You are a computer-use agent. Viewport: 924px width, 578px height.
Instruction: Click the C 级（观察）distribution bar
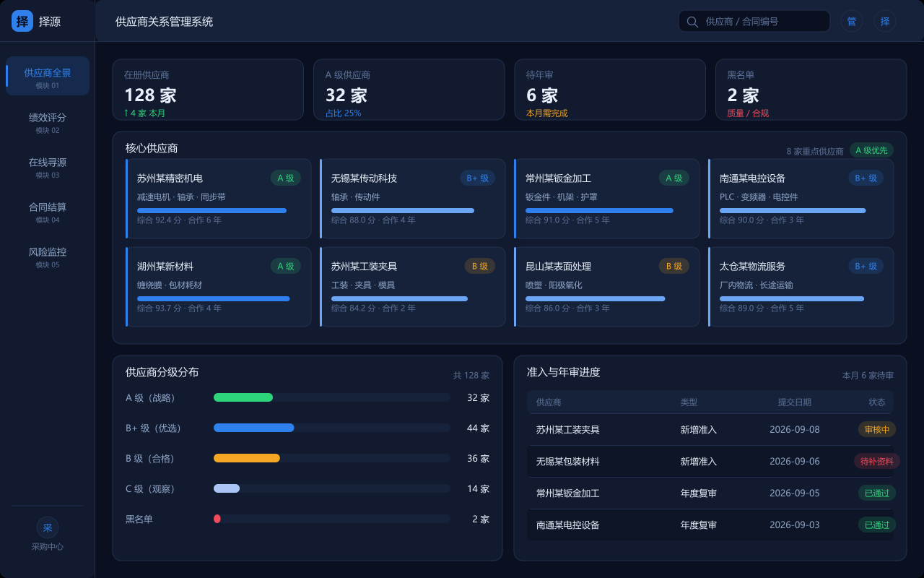(x=227, y=488)
